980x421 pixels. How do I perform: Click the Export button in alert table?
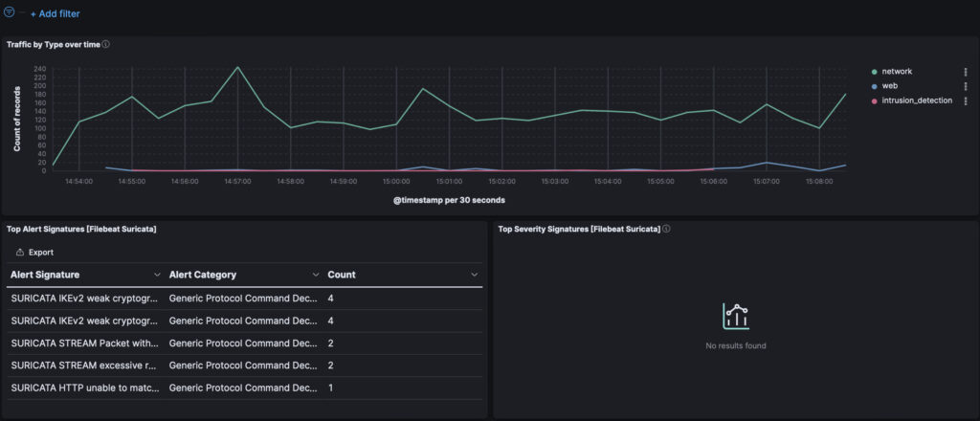[34, 253]
